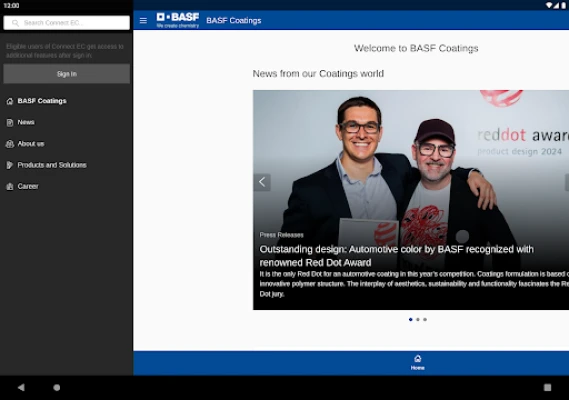
Task: Click the article summary about Red Dot jury
Action: point(414,284)
